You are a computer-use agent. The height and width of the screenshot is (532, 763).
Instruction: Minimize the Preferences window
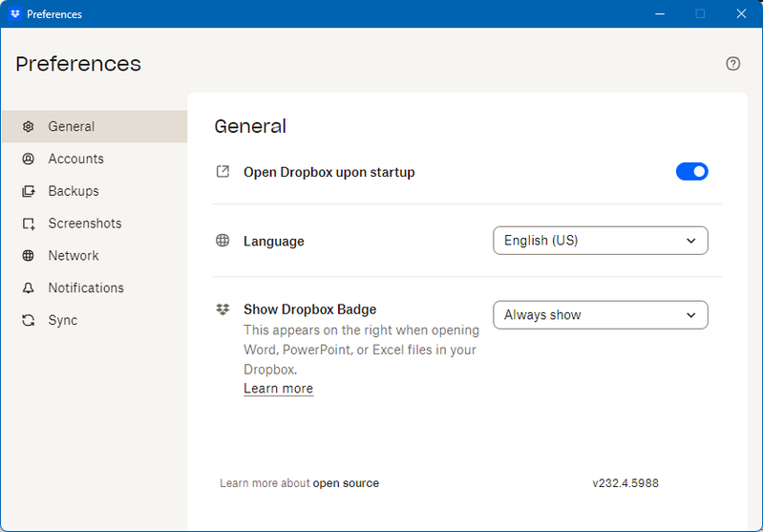click(657, 14)
